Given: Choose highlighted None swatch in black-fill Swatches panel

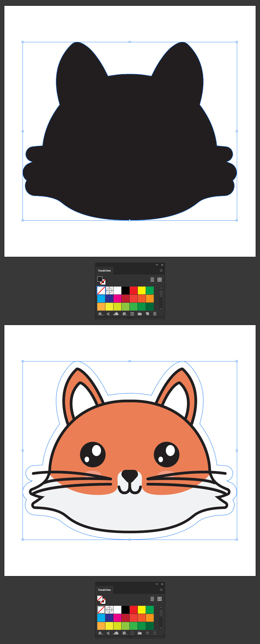Looking at the screenshot, I should 101,290.
